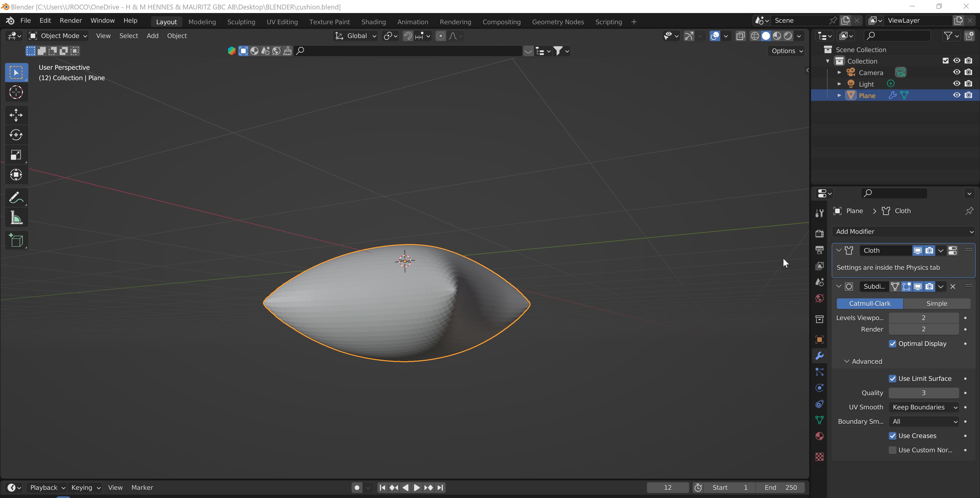
Task: Switch subdivision type to Simple
Action: click(x=936, y=303)
